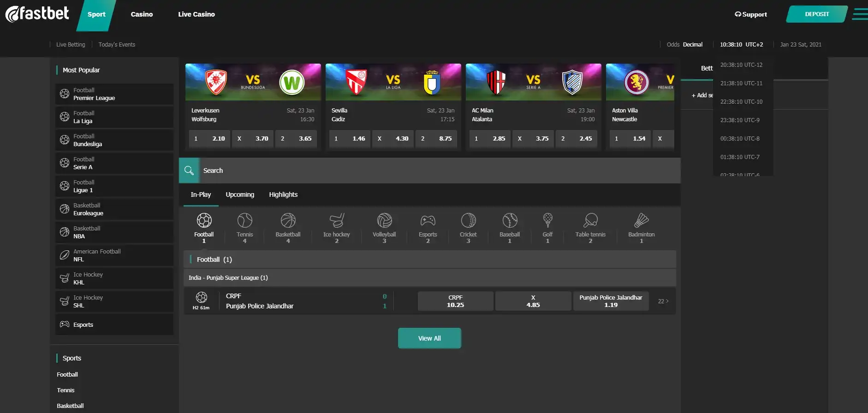
Task: Bet on Leverkusen win at 2.10
Action: [x=209, y=139]
